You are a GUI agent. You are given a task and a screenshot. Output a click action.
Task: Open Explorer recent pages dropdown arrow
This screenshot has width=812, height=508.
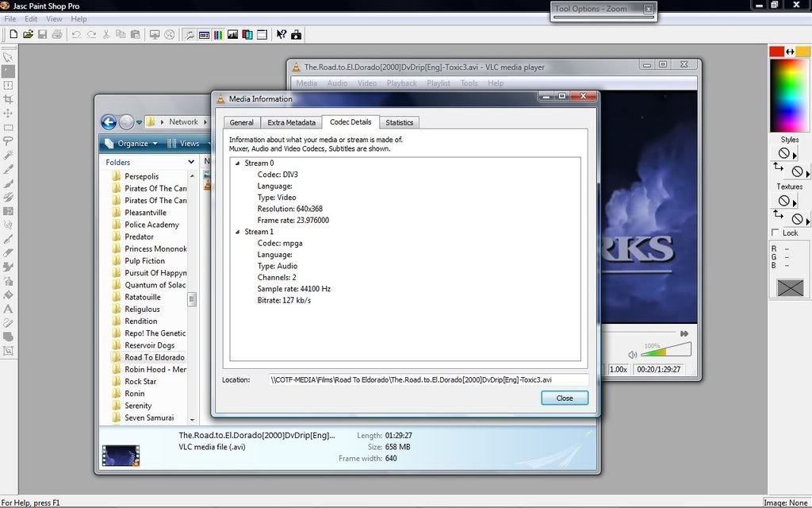point(140,122)
